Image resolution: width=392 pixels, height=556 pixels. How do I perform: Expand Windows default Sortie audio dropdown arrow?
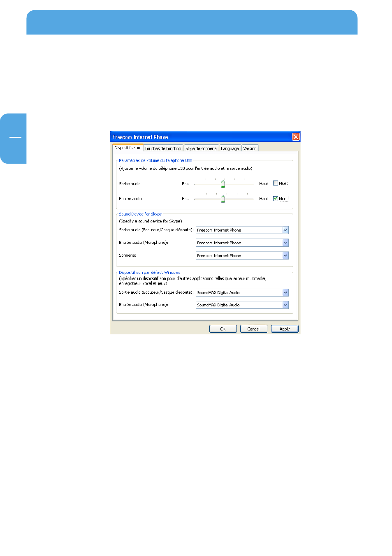coord(285,293)
